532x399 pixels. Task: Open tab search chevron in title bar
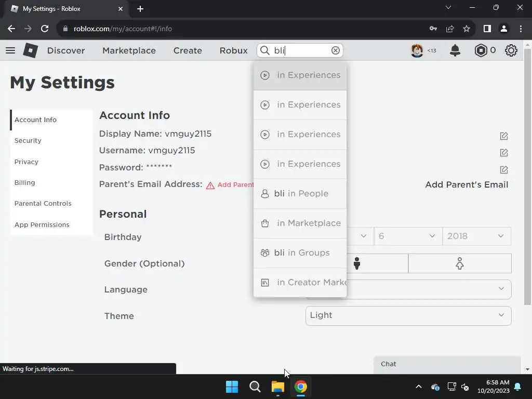[x=448, y=7]
